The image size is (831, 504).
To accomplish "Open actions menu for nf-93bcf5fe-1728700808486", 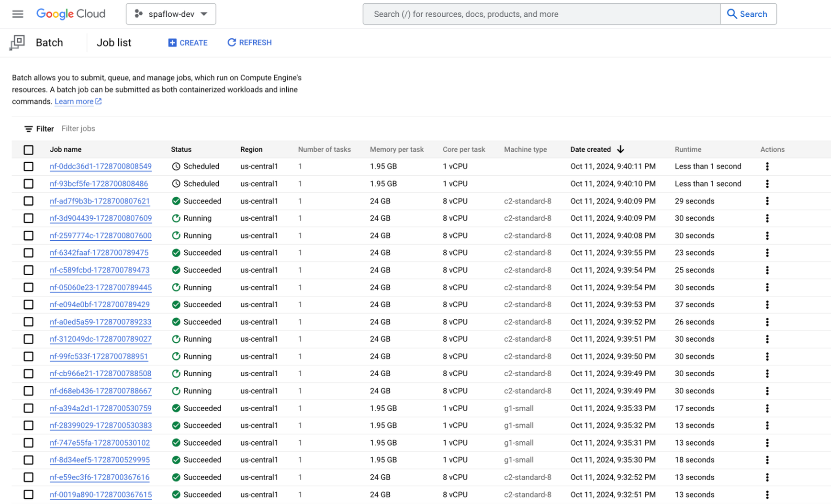I will (767, 184).
